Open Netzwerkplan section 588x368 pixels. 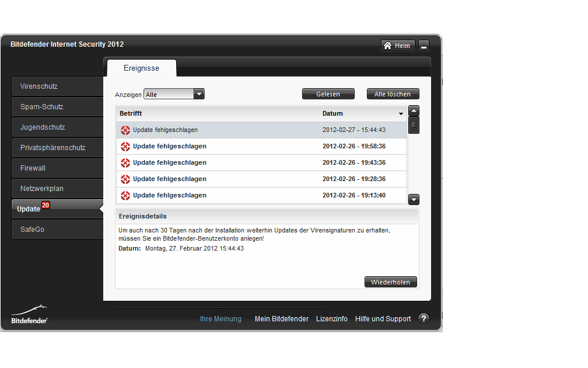[57, 189]
